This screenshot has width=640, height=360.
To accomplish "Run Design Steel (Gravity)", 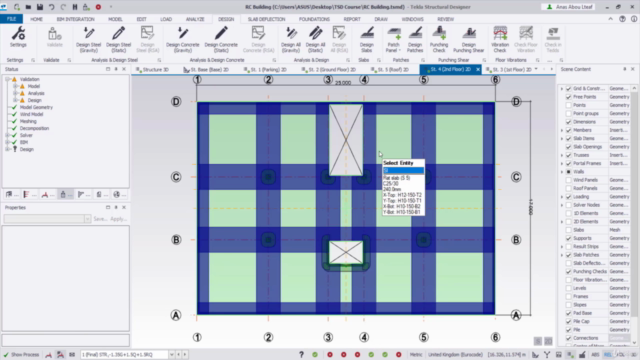I will [x=89, y=40].
